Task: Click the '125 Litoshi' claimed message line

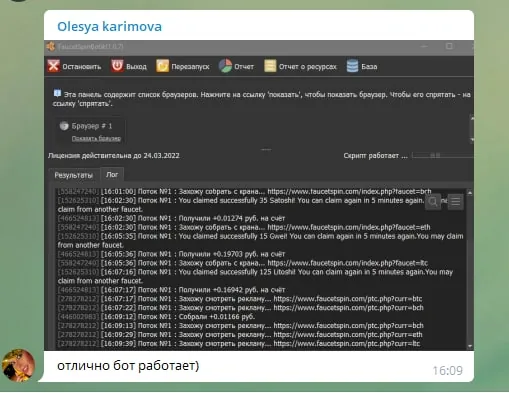Action: tap(255, 276)
